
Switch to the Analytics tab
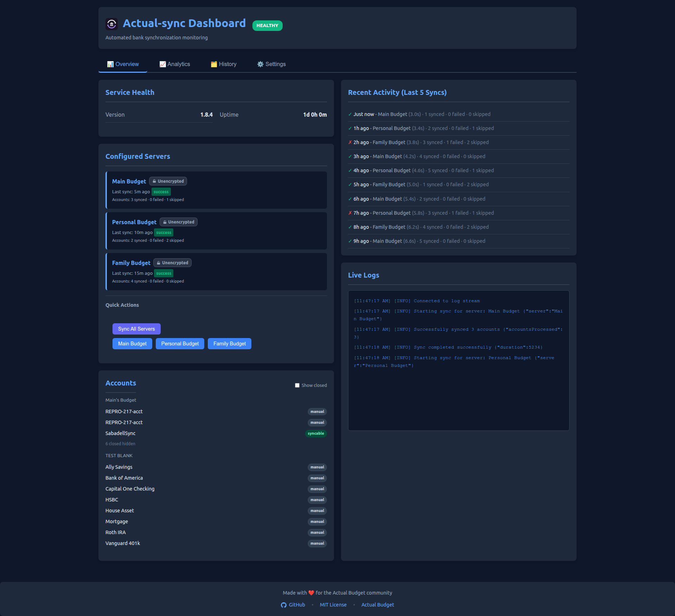coord(175,64)
